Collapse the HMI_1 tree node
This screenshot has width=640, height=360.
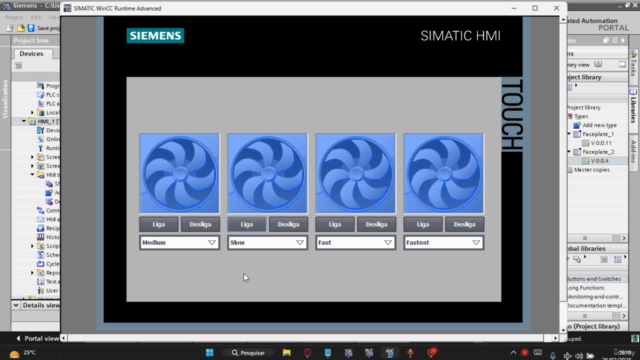(x=24, y=121)
